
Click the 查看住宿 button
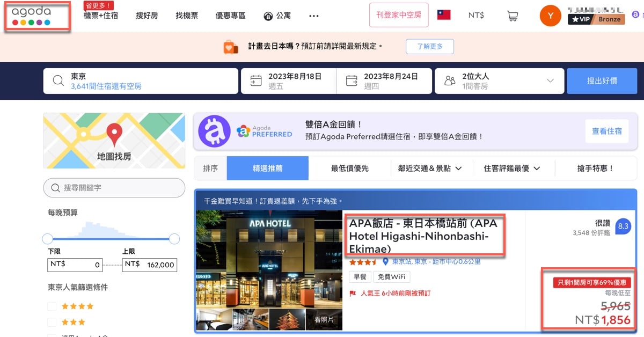(x=606, y=131)
